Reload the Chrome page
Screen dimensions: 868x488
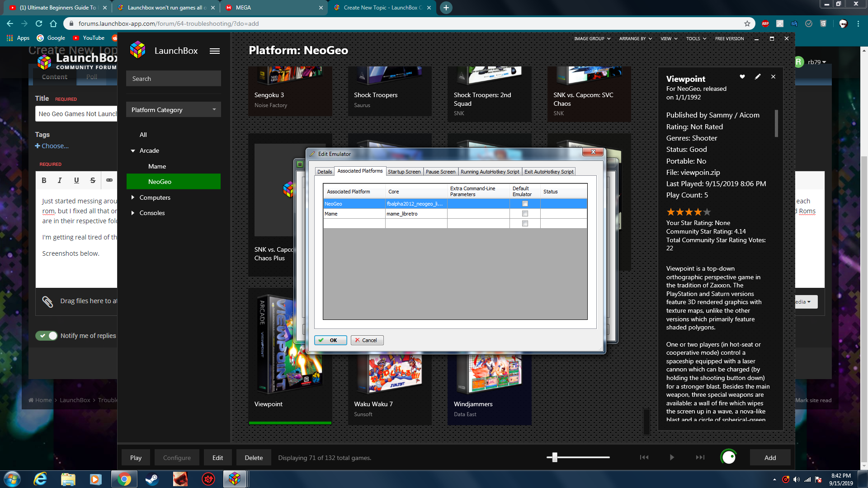39,23
